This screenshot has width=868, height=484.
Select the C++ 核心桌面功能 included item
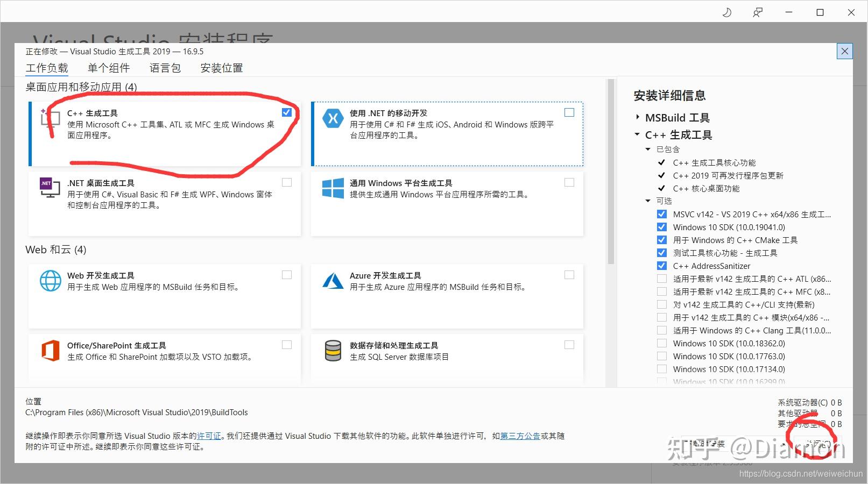point(706,188)
